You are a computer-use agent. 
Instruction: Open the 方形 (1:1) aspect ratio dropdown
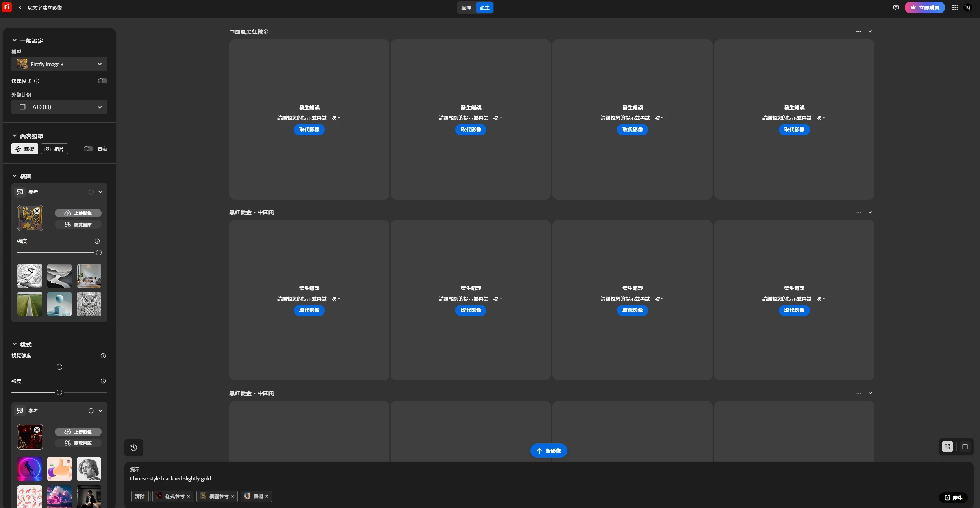[59, 107]
